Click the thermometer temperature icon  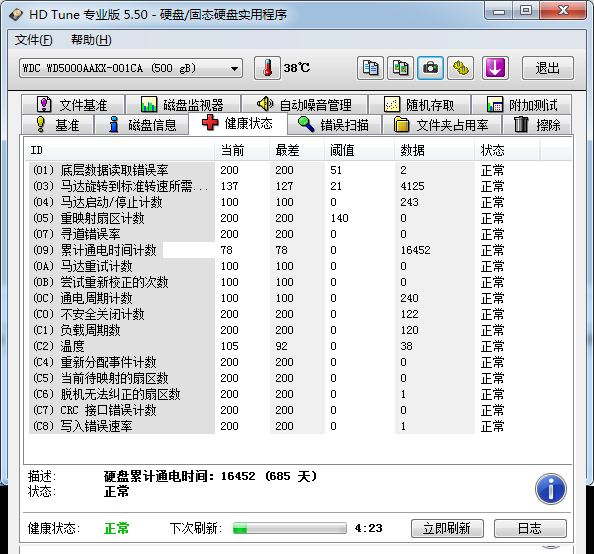click(267, 68)
